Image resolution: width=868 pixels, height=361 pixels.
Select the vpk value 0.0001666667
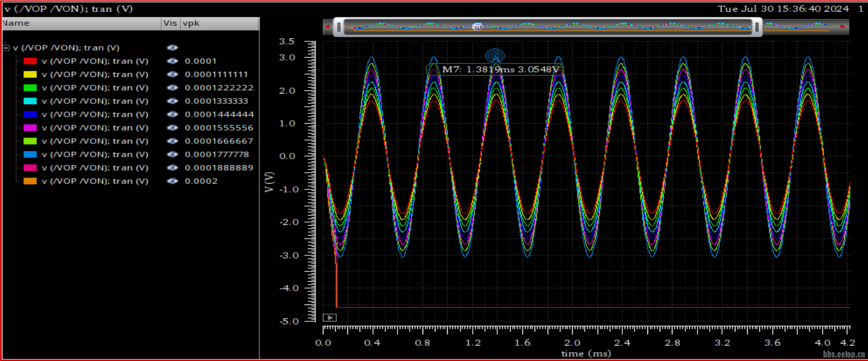(219, 141)
